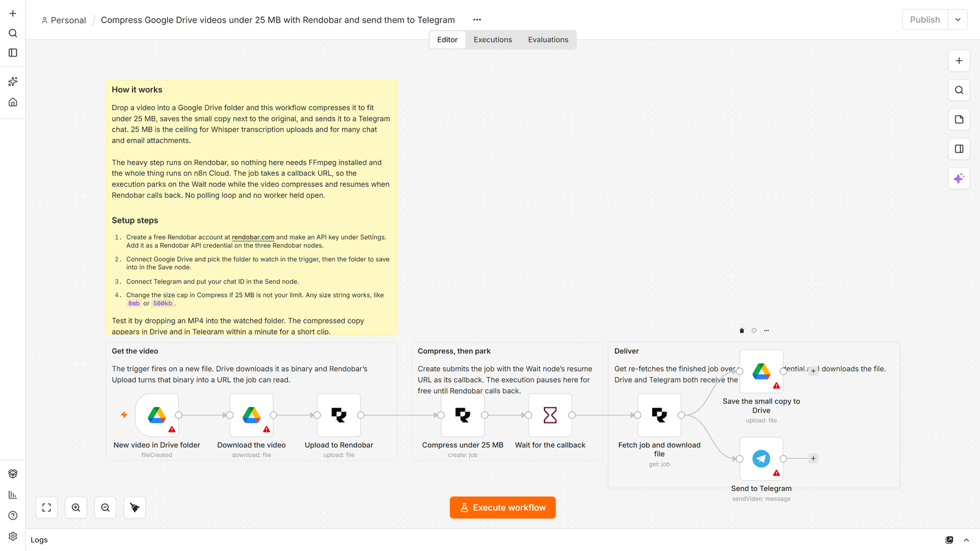Click the 'fileCreated' subtitle under the trigger node
The height and width of the screenshot is (551, 980).
(x=157, y=455)
